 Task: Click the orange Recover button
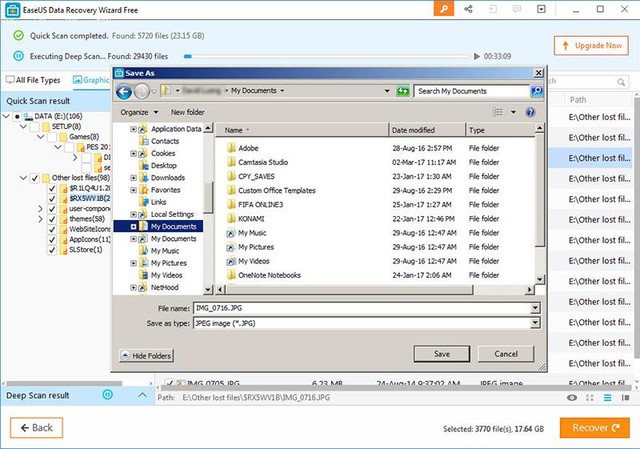(594, 428)
